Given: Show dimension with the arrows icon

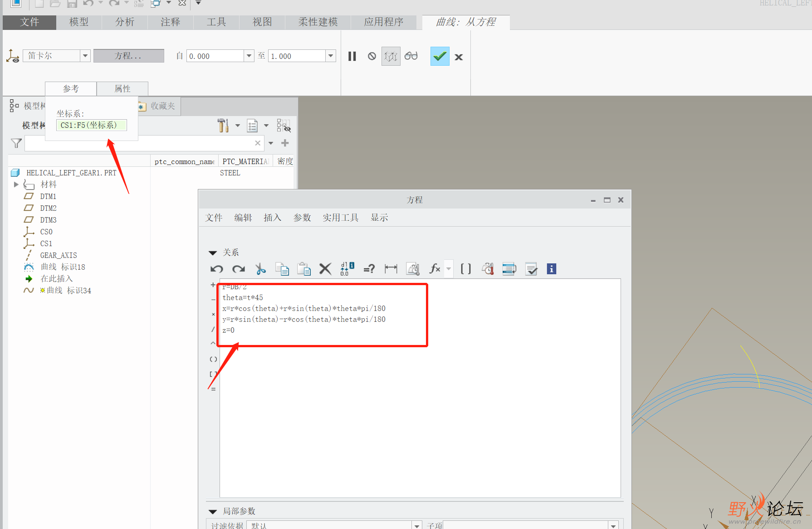Looking at the screenshot, I should 391,269.
